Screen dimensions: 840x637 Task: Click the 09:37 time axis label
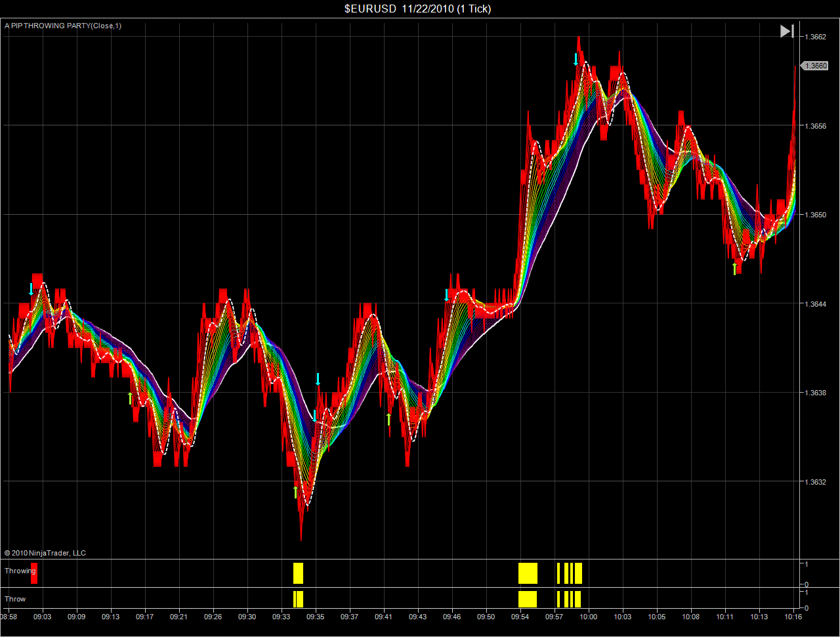pos(350,617)
